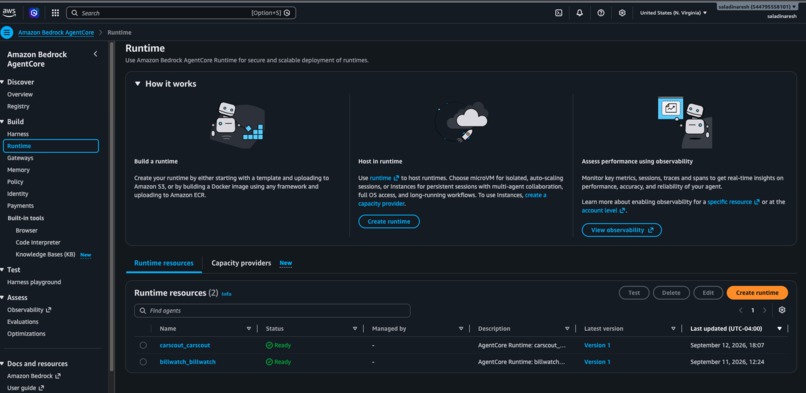Open the CloudShell terminal icon
The height and width of the screenshot is (393, 806).
click(558, 13)
